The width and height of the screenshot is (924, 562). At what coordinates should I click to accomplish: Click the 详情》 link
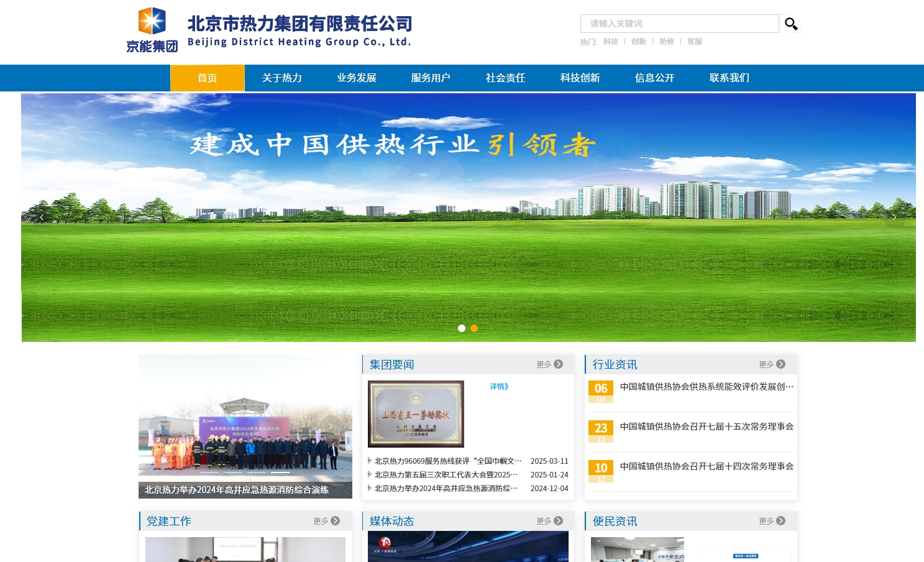click(499, 387)
